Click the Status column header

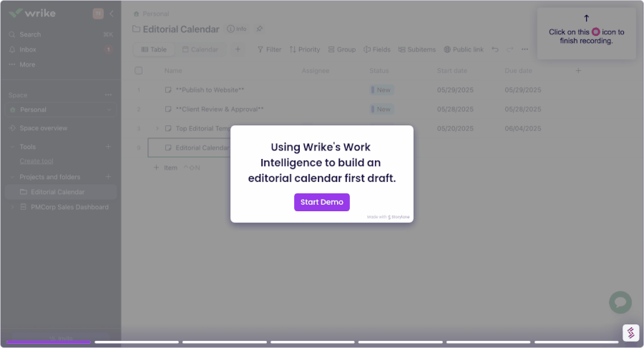pyautogui.click(x=379, y=71)
